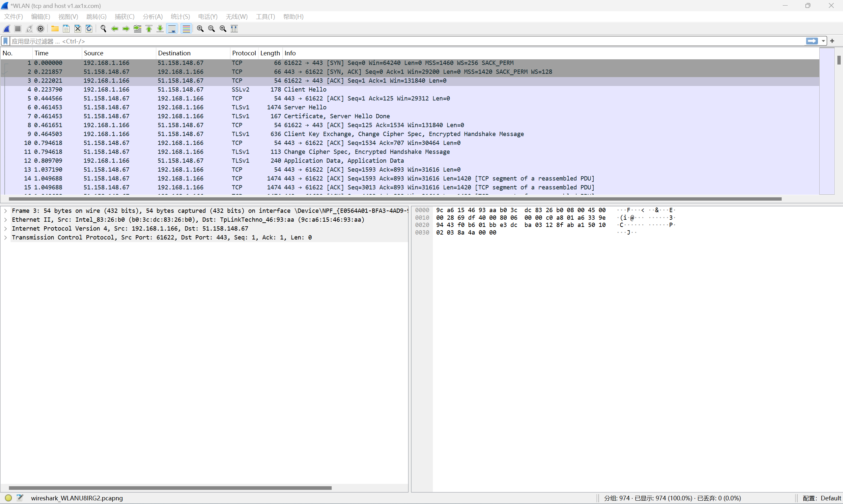Expand the Transmission Control Protocol row

(6, 238)
